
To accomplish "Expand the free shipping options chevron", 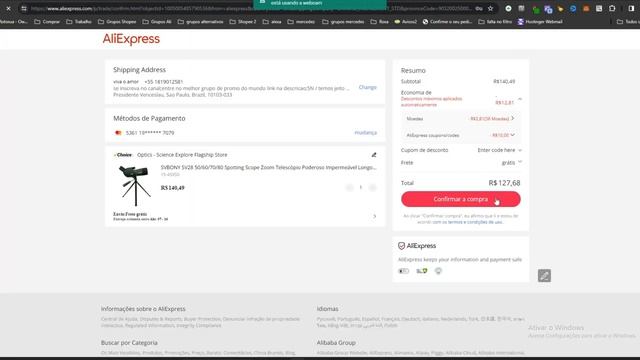I will 374,216.
